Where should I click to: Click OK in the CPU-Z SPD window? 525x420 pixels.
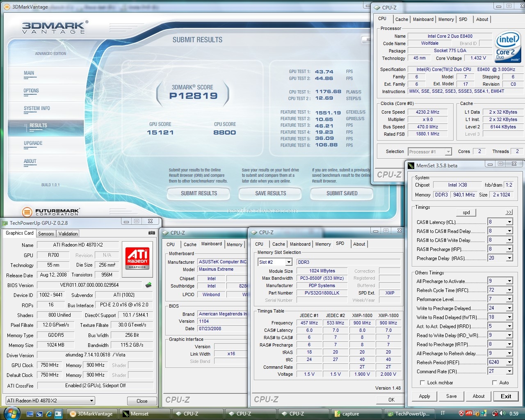391,399
